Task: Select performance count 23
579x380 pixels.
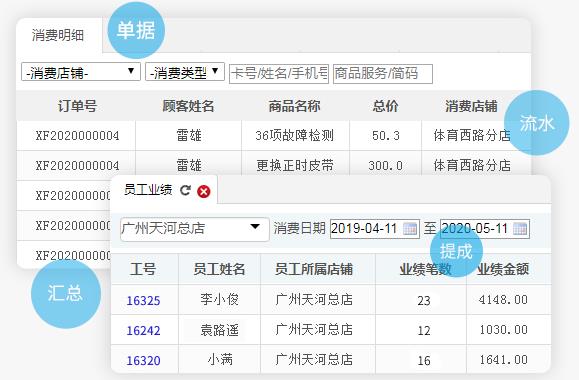Action: (424, 301)
